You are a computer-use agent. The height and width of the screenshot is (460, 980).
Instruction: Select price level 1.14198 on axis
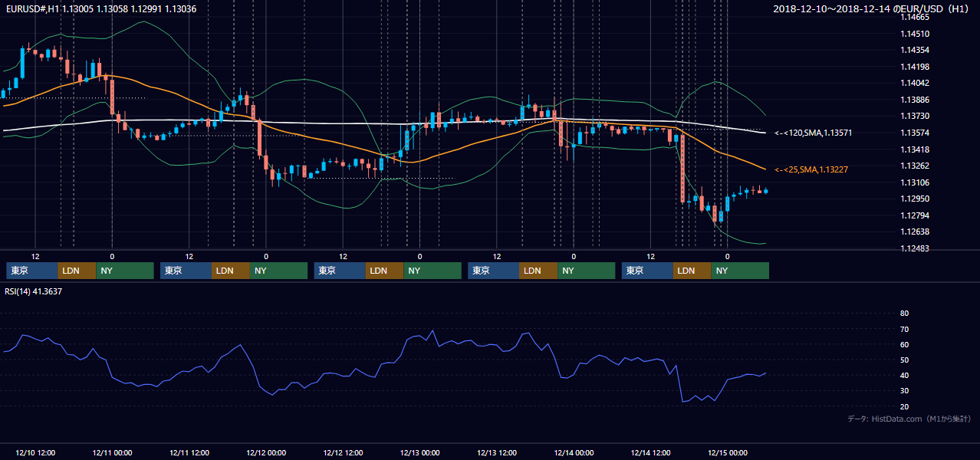click(915, 67)
